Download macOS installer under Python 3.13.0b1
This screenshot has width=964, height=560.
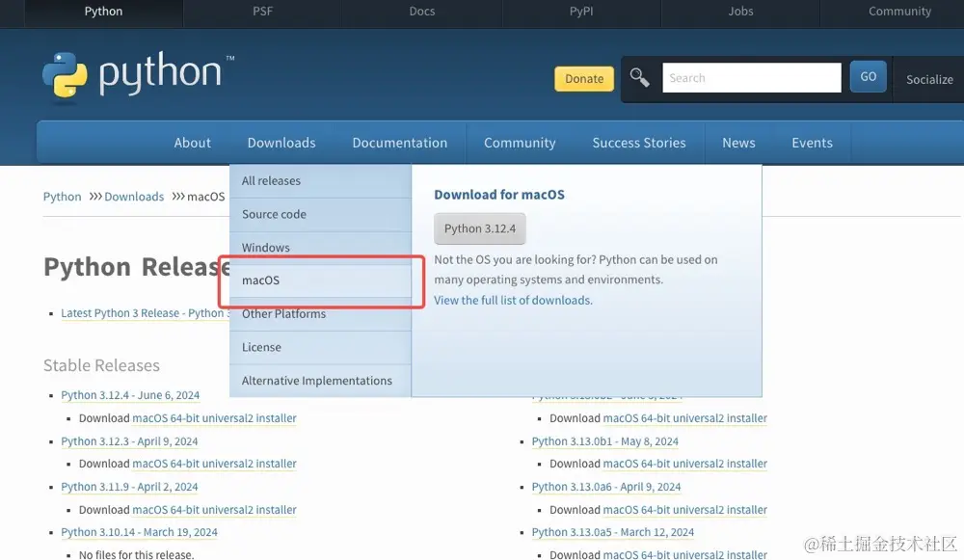click(x=684, y=464)
